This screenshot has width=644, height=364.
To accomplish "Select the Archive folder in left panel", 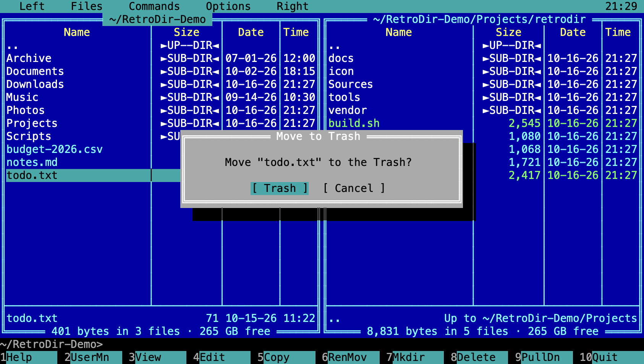I will click(x=161, y=58).
